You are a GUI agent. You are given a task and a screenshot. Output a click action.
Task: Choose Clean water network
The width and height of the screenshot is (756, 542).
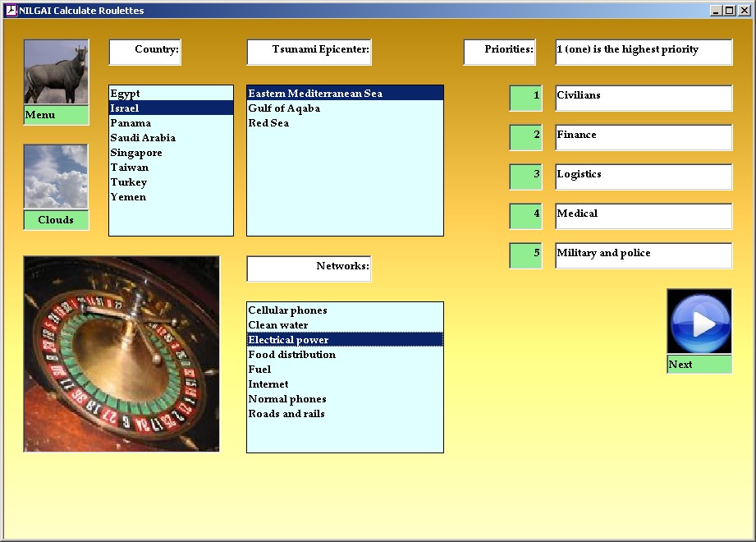click(x=278, y=325)
